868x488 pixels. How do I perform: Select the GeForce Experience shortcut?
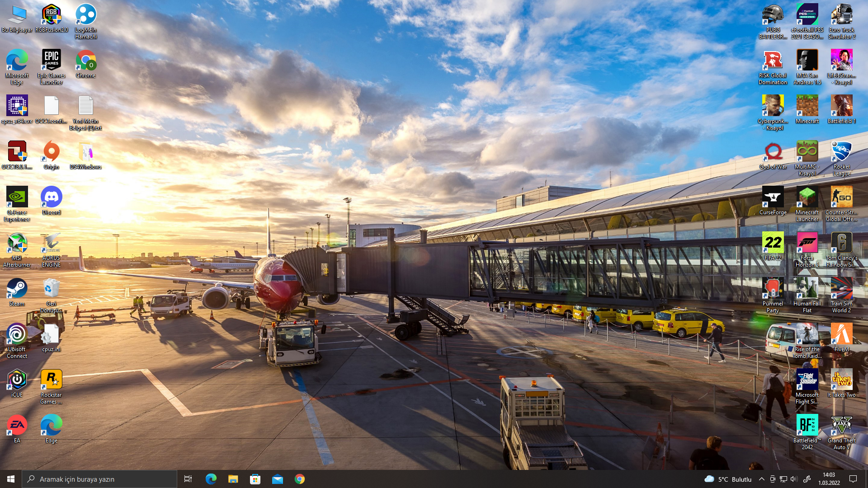17,198
